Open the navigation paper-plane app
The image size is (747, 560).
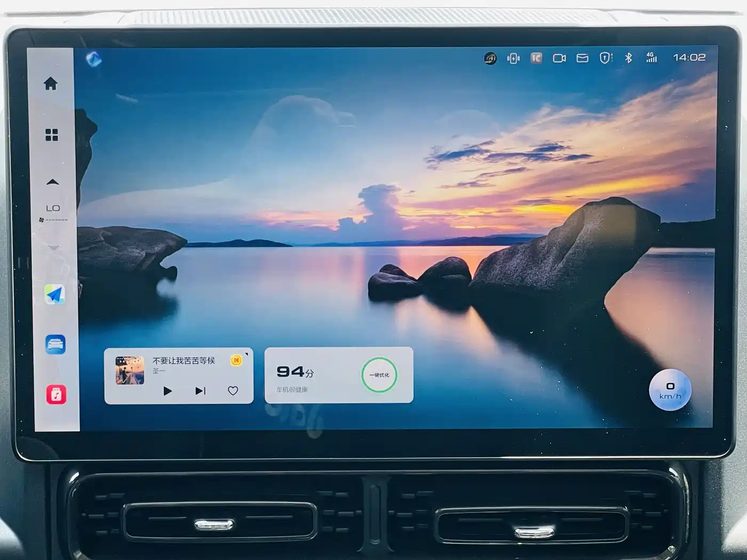(54, 294)
